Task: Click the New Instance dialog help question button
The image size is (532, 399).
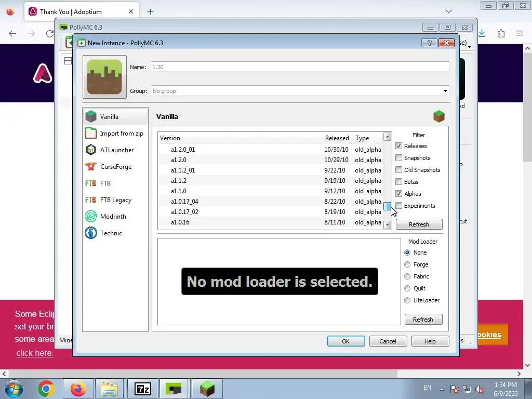Action: (429, 43)
